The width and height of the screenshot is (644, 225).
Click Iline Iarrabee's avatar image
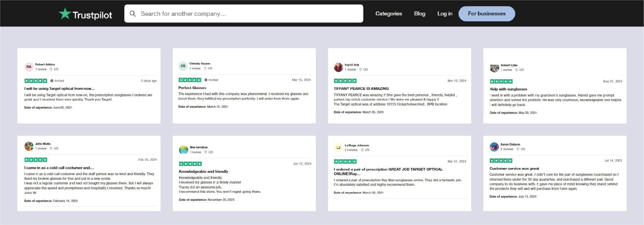tap(183, 150)
